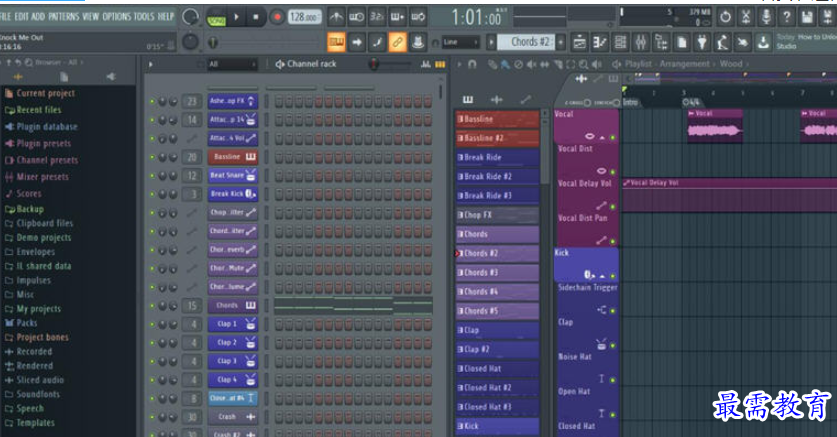Open the EDIT menu
Viewport: 837px width, 437px height.
[x=21, y=17]
